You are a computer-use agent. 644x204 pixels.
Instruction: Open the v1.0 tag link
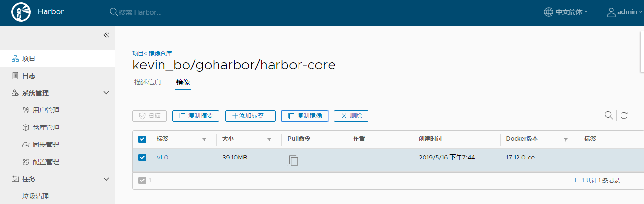coord(162,157)
